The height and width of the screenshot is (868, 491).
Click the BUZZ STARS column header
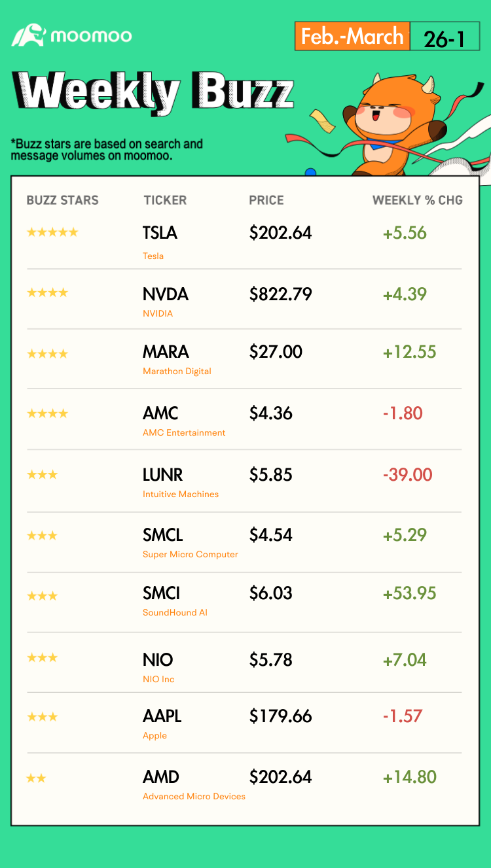(x=62, y=200)
